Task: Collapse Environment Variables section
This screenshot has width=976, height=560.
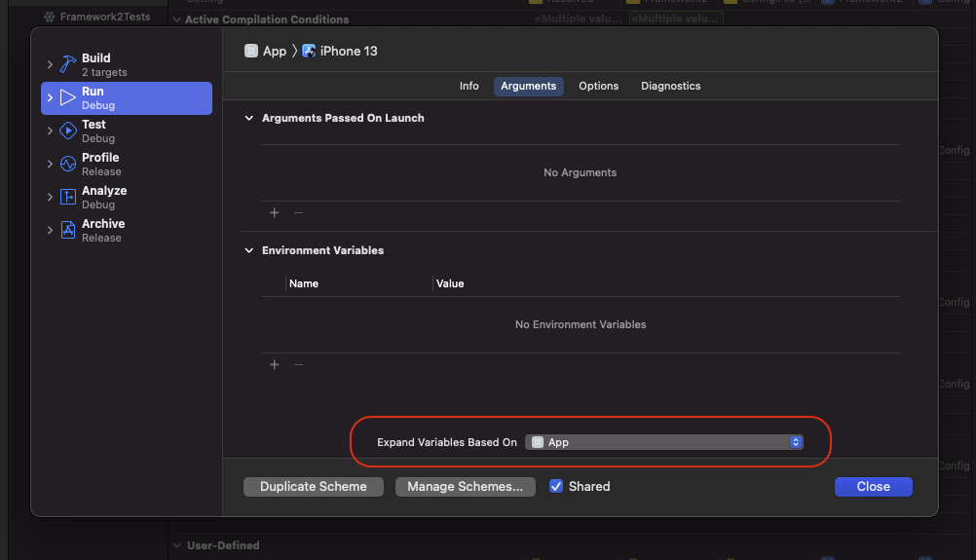Action: coord(249,250)
